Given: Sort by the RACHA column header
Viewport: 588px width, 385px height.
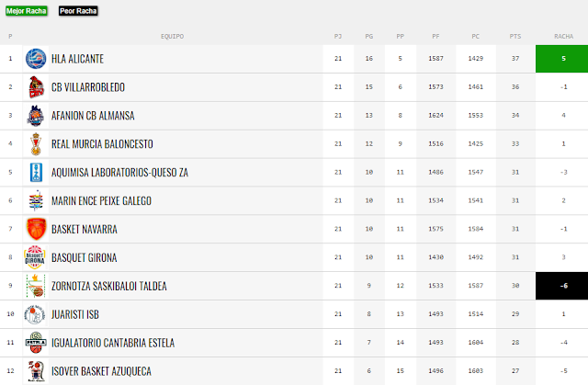Looking at the screenshot, I should click(563, 37).
